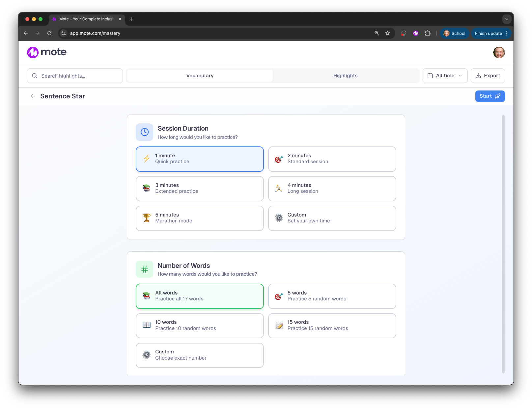Open the School profile chip

click(454, 33)
